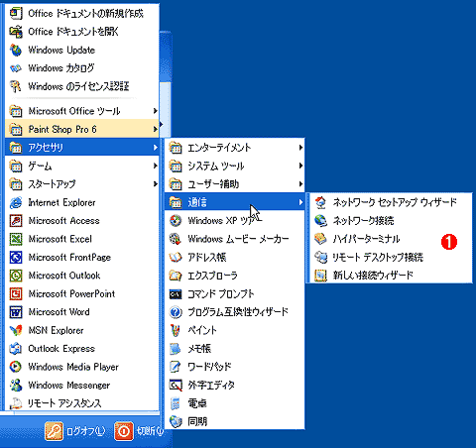Image resolution: width=476 pixels, height=448 pixels.
Task: Click the MSN Explorer butterfly icon
Action: (16, 330)
